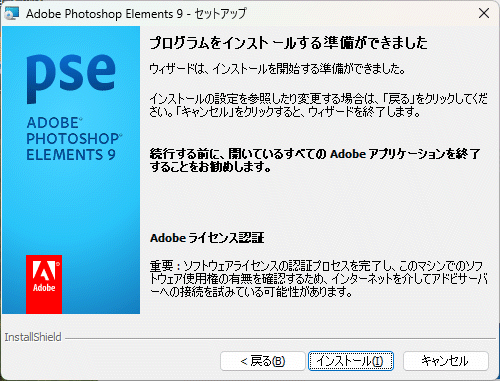Click the red Adobe logo

(x=44, y=284)
